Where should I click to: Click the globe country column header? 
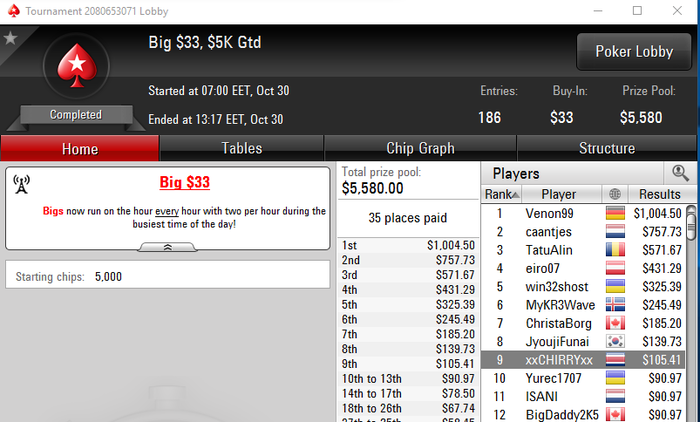pyautogui.click(x=615, y=194)
